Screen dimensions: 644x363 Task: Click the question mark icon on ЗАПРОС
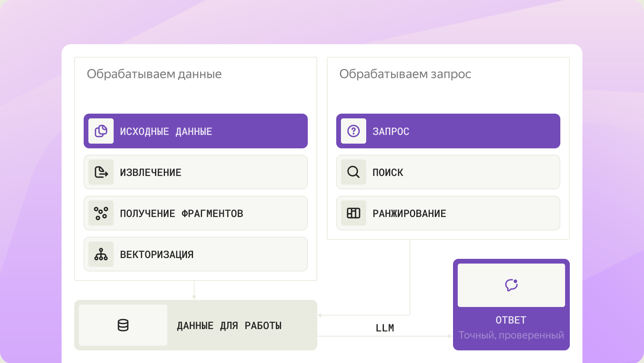tap(354, 131)
